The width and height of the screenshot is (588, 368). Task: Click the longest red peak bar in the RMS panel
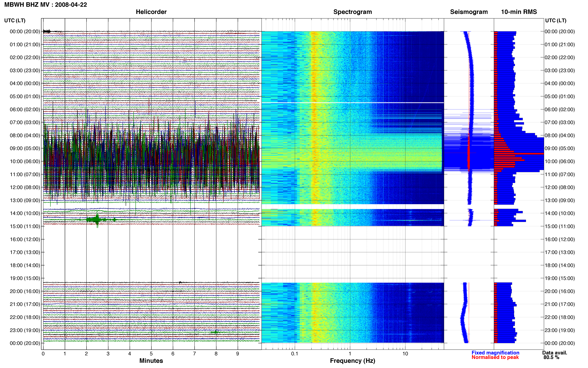[x=519, y=154]
